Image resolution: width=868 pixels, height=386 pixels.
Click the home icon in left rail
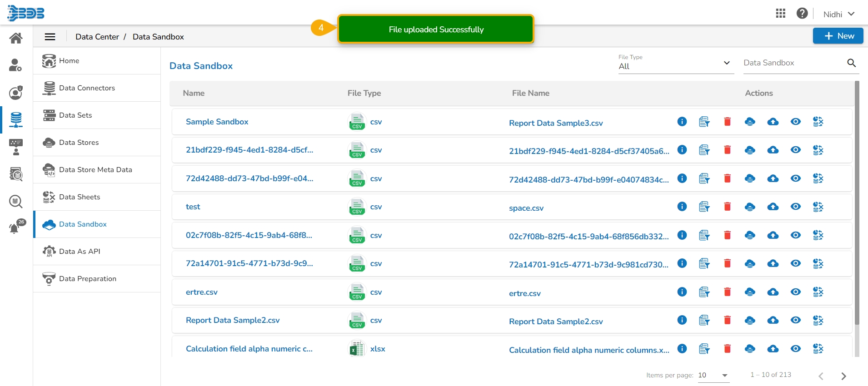[16, 38]
